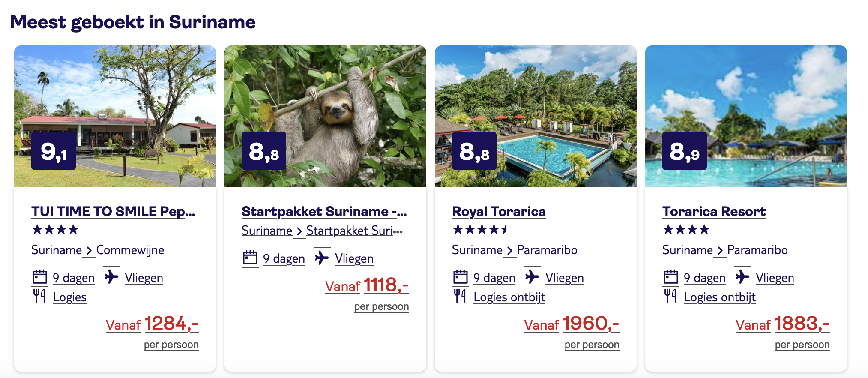Viewport: 868px width, 378px height.
Task: Open the Royal Torarica title link
Action: point(499,211)
